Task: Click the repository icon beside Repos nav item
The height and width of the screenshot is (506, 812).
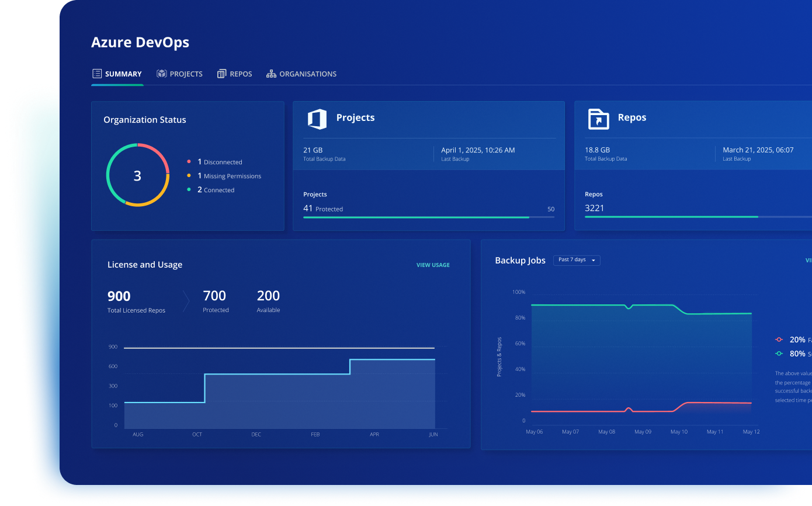Action: click(x=221, y=74)
